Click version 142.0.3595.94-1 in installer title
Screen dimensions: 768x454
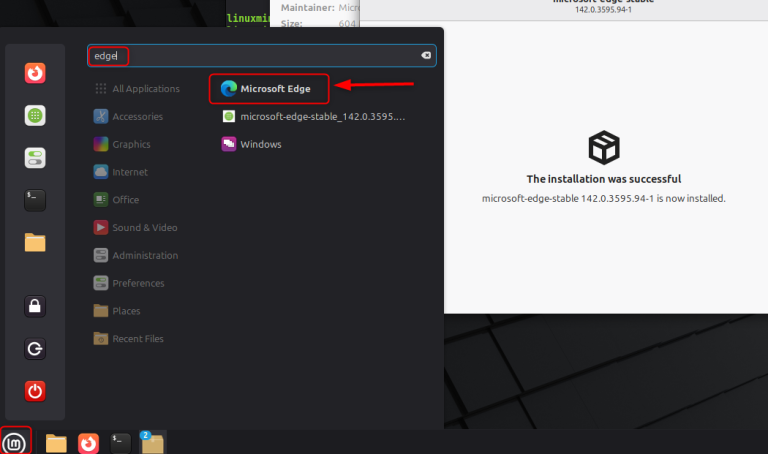(x=603, y=10)
